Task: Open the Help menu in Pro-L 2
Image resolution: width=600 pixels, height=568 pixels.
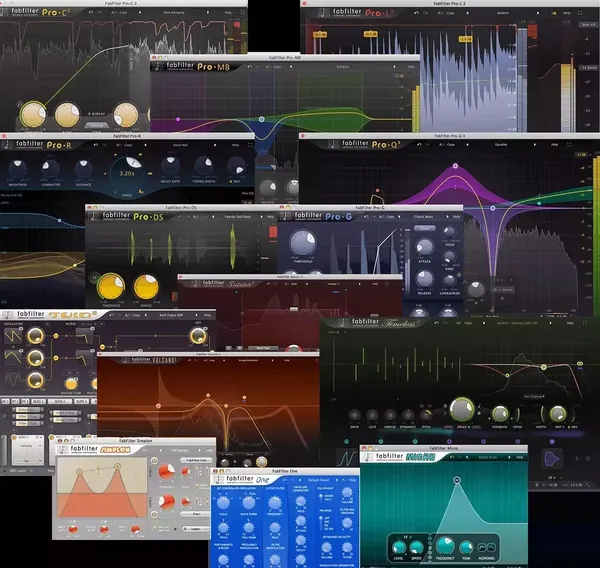Action: pos(566,13)
